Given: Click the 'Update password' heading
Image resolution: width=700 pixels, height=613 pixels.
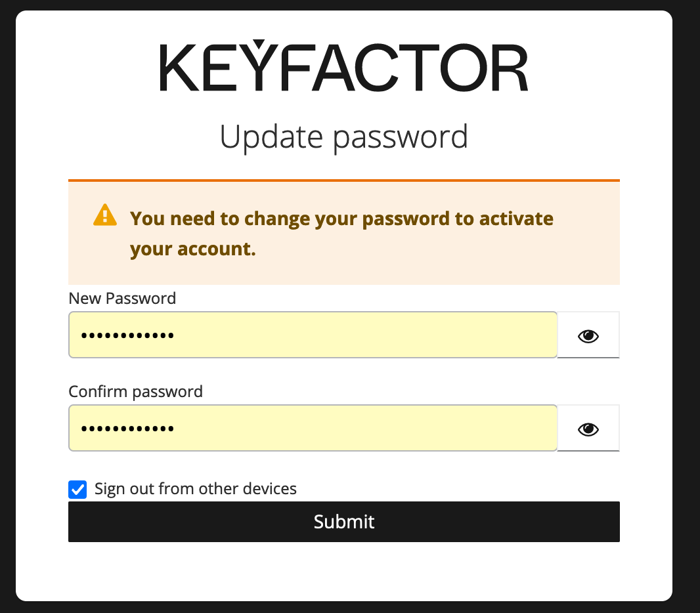Looking at the screenshot, I should 343,137.
